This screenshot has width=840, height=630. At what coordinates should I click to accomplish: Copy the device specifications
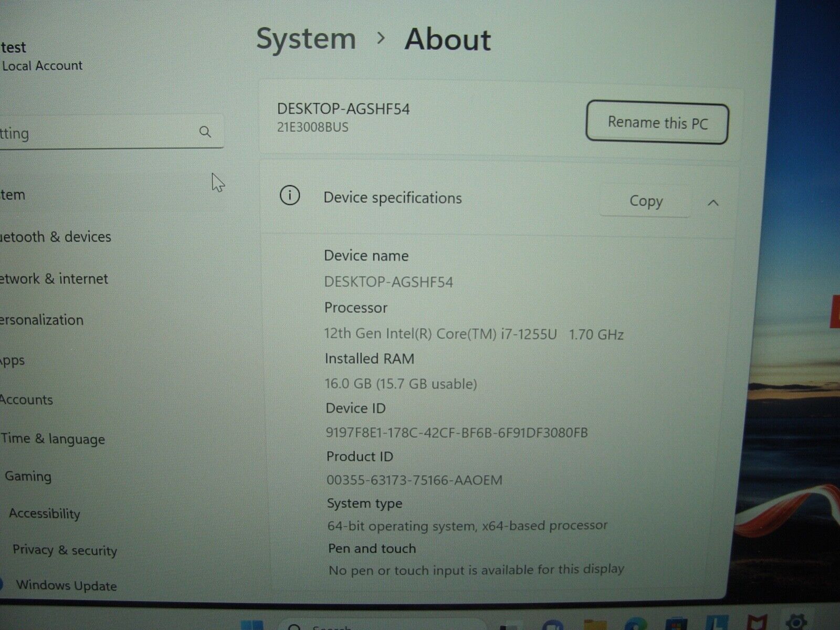(x=646, y=201)
